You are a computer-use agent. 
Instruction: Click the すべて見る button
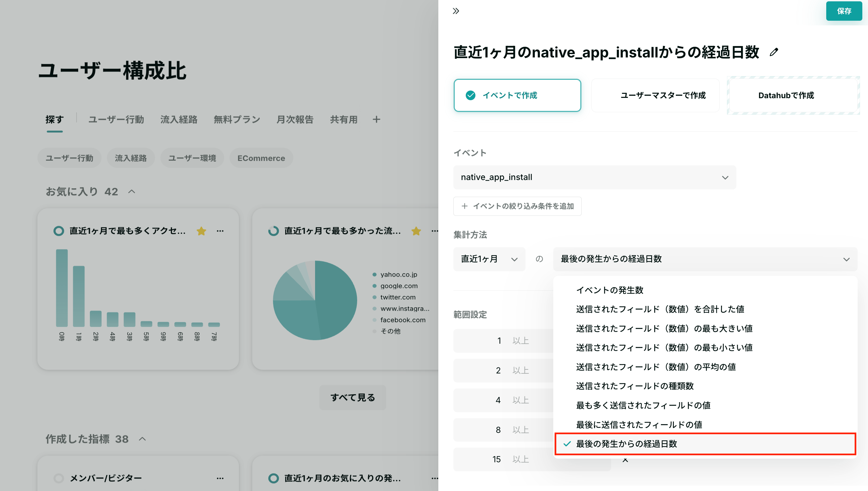coord(352,397)
